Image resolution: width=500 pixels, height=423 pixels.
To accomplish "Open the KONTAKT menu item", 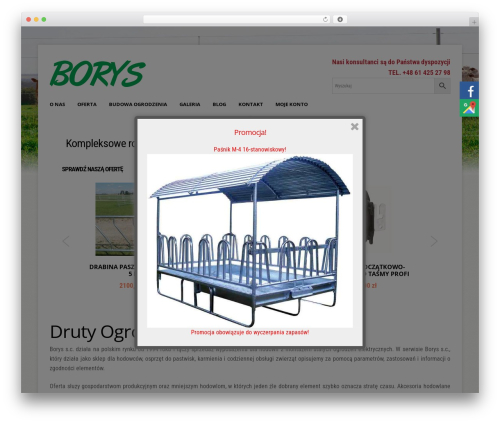I will tap(251, 104).
